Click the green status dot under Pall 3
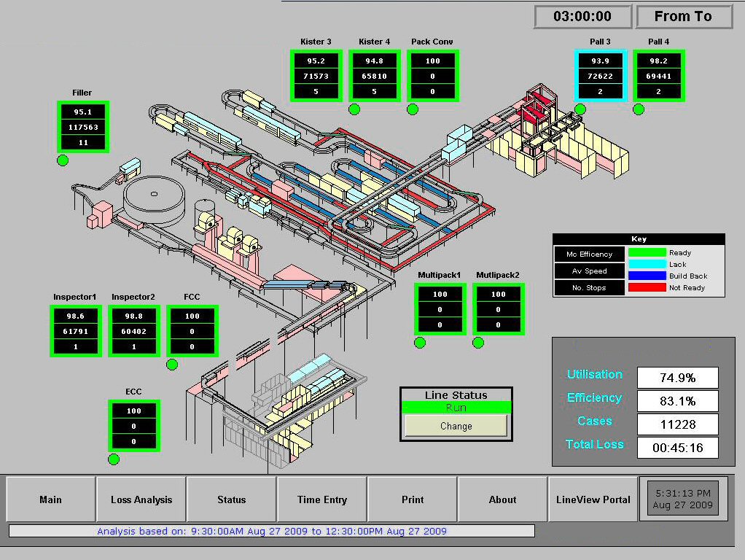The image size is (745, 560). click(580, 109)
